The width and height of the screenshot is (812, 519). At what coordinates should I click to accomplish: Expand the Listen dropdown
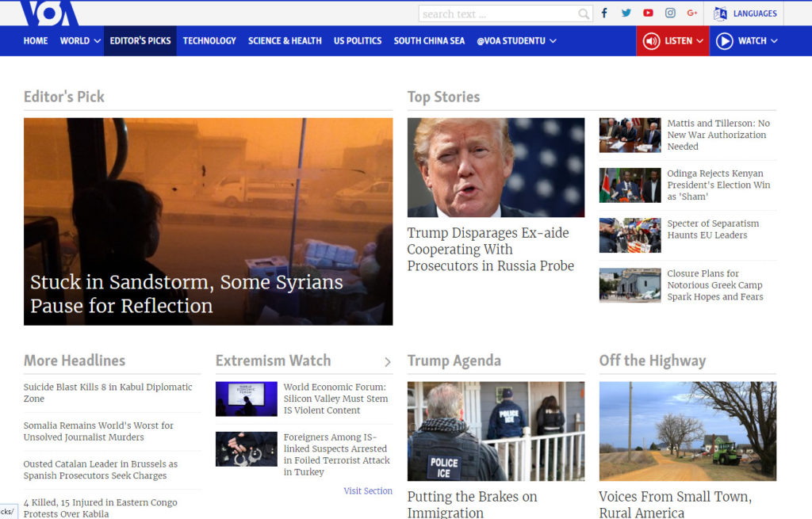point(672,41)
